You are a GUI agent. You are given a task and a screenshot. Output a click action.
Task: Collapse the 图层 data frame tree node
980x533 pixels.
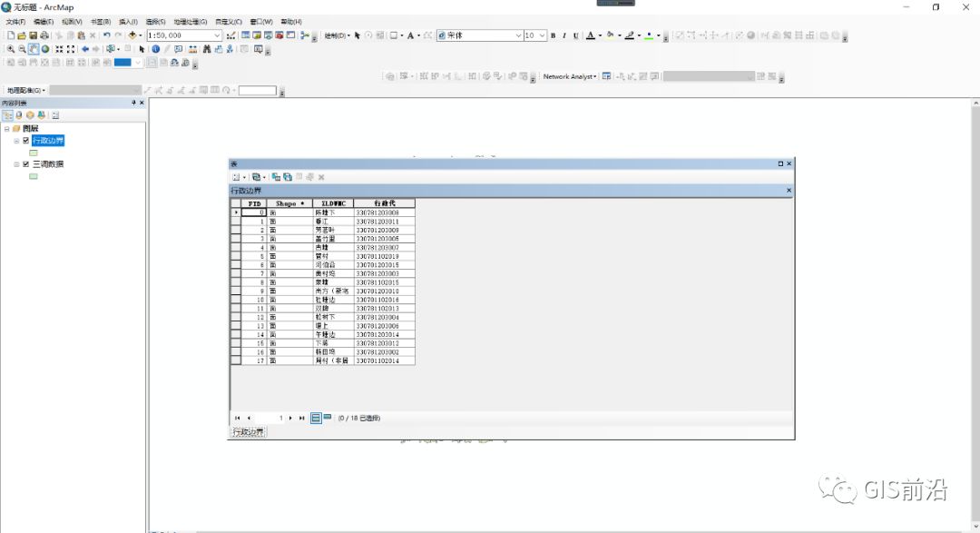[7, 128]
